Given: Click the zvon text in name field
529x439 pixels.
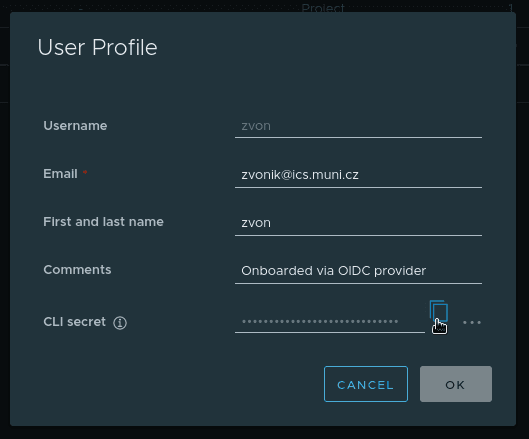Looking at the screenshot, I should tap(256, 223).
